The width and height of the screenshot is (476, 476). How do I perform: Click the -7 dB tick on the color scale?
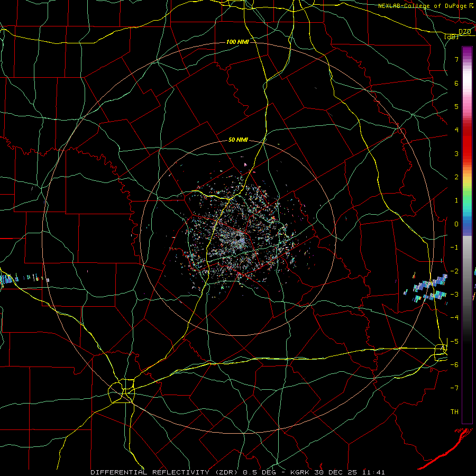454,388
